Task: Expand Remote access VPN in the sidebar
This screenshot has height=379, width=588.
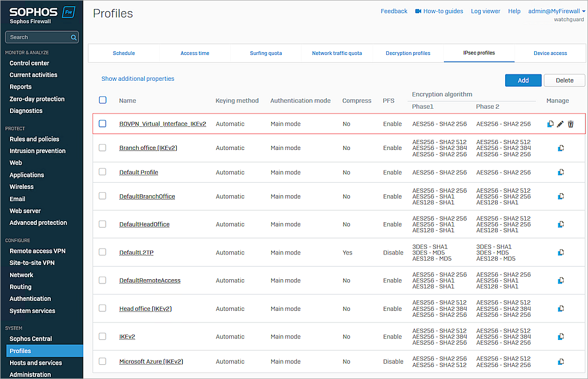Action: (x=38, y=251)
